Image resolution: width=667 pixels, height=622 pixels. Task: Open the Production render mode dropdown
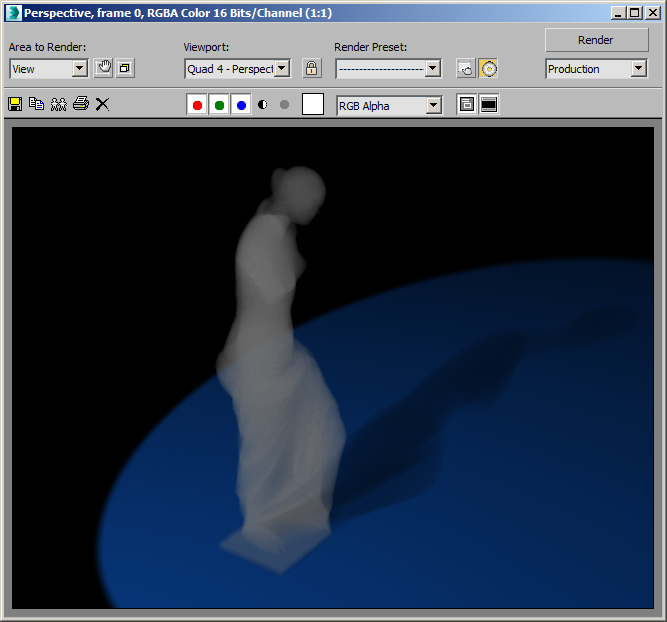(596, 68)
